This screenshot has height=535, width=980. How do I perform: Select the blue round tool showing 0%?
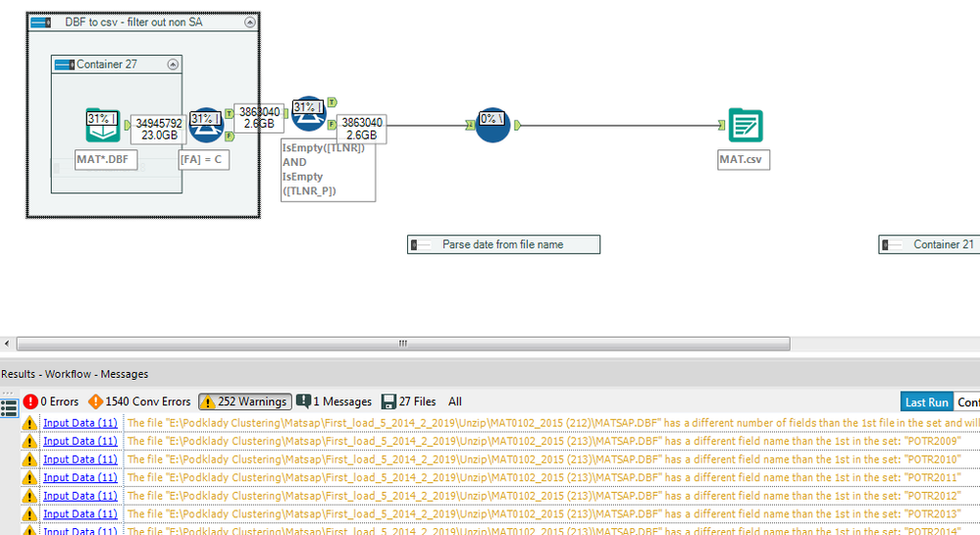pyautogui.click(x=492, y=125)
